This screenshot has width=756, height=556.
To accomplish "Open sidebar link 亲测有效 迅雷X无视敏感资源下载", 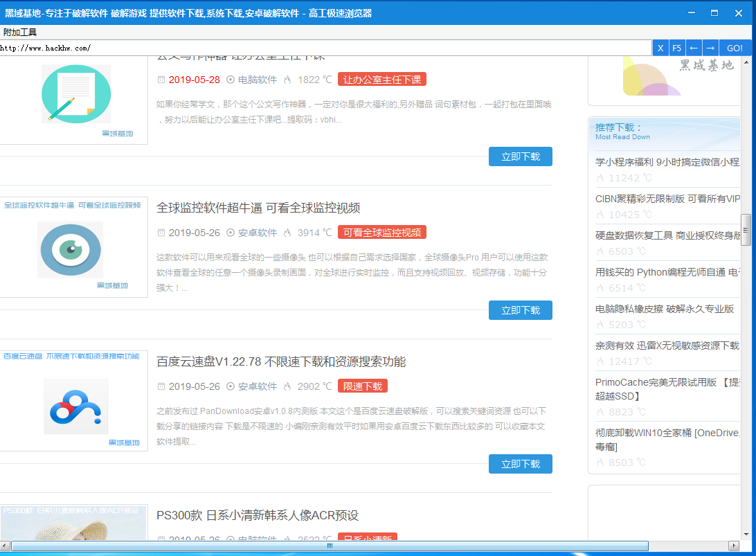I will (667, 346).
